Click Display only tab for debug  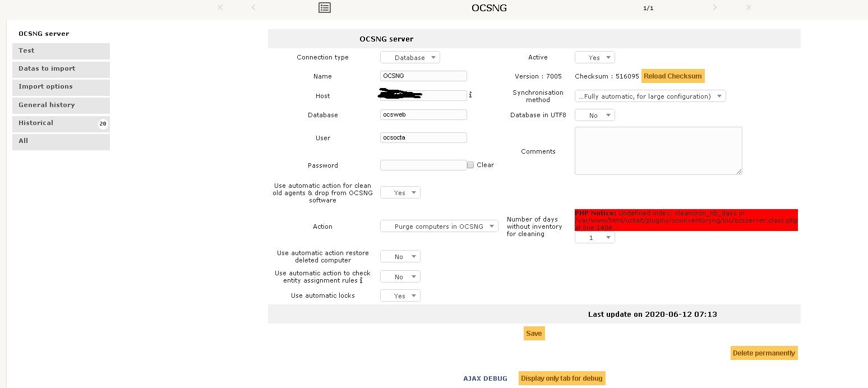[562, 378]
